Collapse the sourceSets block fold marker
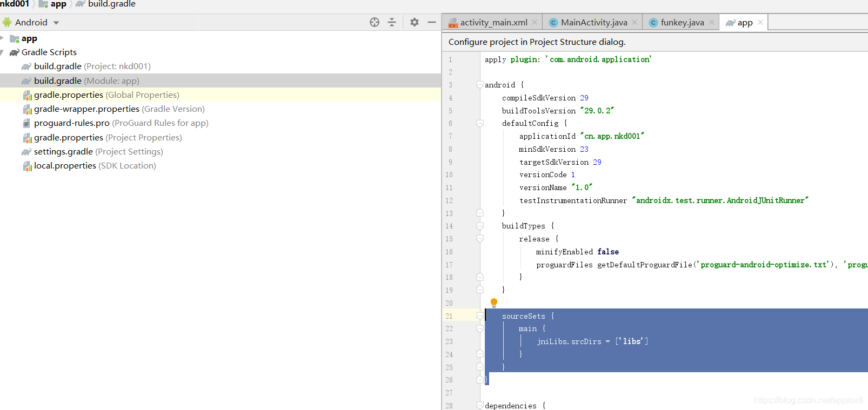This screenshot has height=410, width=868. pos(480,316)
